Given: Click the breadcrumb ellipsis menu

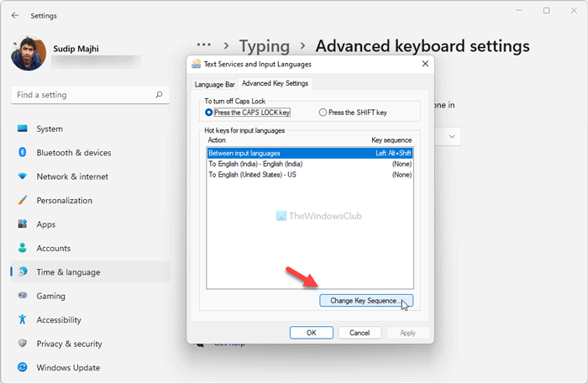Looking at the screenshot, I should coord(203,45).
